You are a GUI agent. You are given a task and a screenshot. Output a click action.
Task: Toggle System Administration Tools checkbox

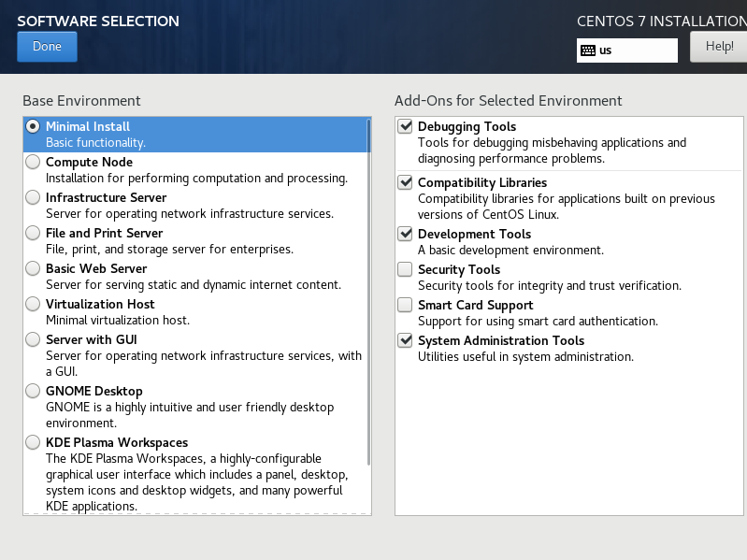405,341
